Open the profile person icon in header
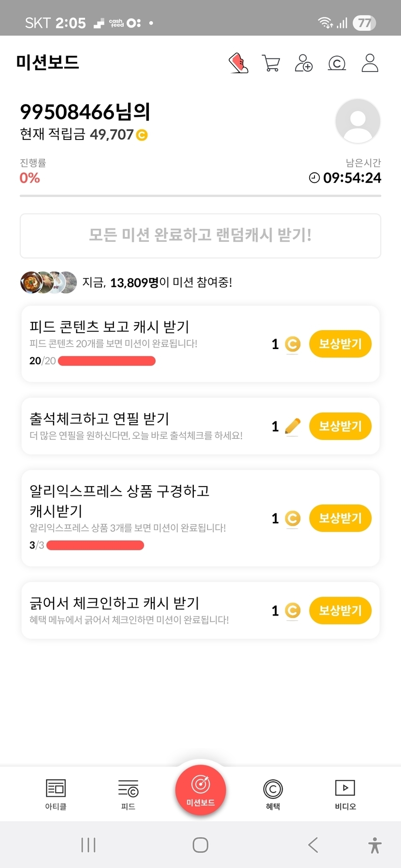This screenshot has height=868, width=401. click(x=370, y=63)
